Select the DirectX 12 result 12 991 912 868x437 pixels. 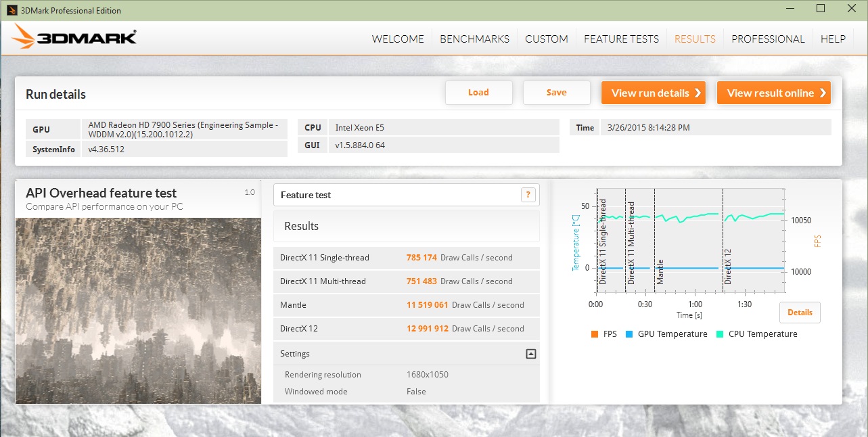[428, 329]
